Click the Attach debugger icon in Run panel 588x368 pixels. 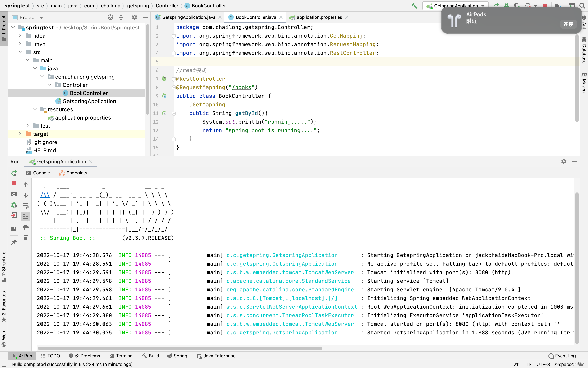pos(14,205)
